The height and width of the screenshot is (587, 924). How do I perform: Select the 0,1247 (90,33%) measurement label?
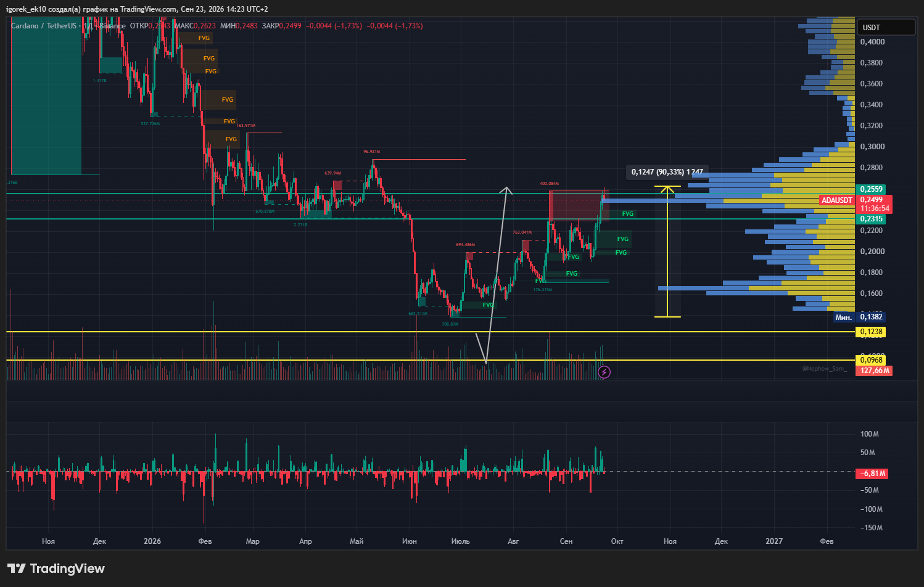pos(667,172)
